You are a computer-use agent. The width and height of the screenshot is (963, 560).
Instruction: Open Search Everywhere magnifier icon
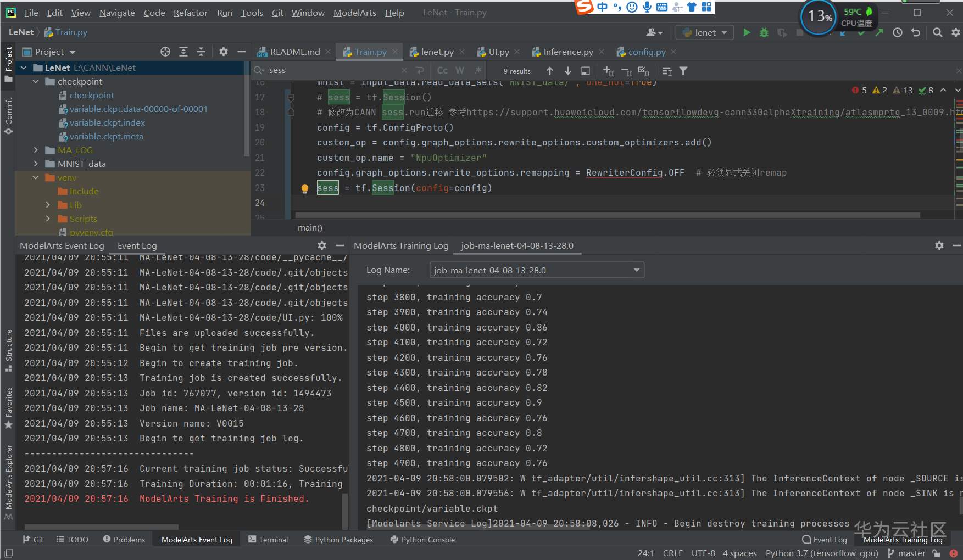[938, 33]
